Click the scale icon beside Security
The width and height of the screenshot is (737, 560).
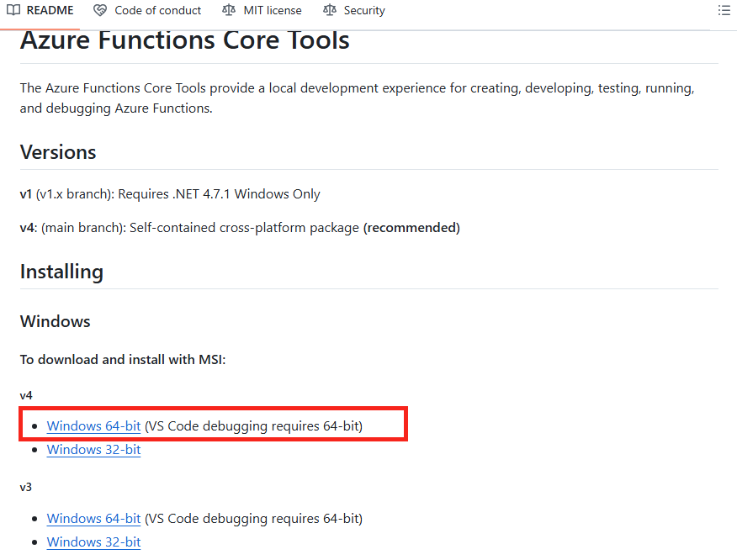coord(330,10)
